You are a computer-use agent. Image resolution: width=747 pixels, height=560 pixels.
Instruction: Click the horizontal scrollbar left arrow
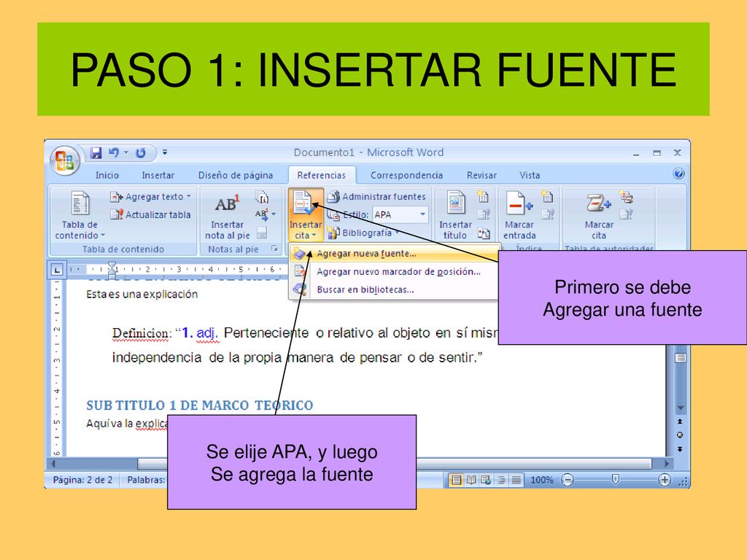(53, 464)
